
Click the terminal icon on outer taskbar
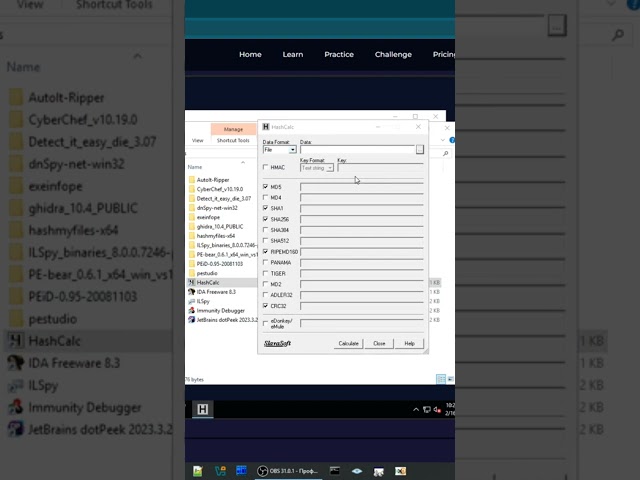pyautogui.click(x=335, y=471)
